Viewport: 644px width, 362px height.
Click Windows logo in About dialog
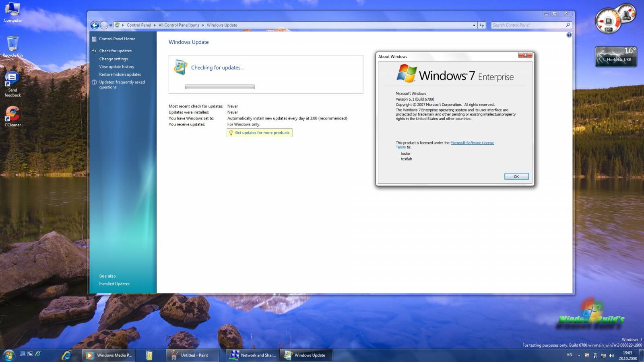(x=407, y=74)
